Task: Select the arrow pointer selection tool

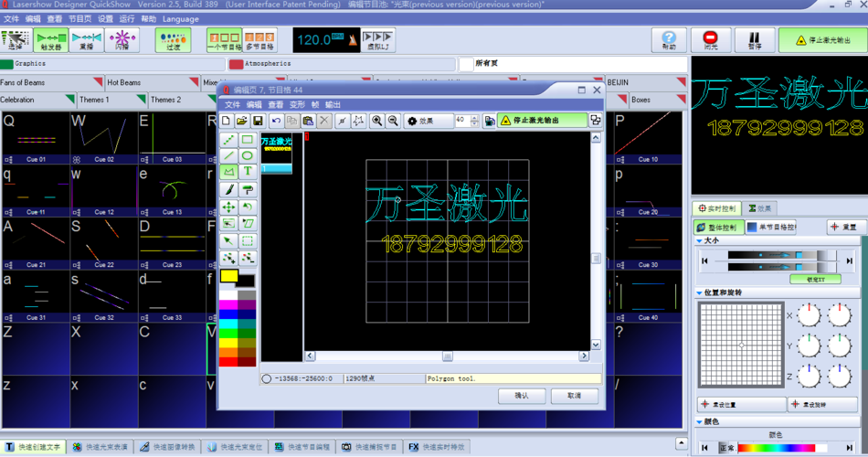Action: coord(228,241)
